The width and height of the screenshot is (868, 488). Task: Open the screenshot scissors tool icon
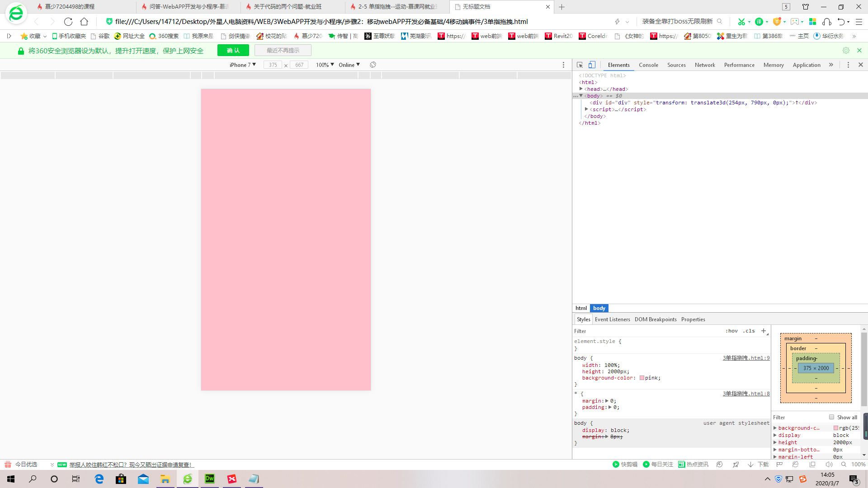pyautogui.click(x=741, y=22)
